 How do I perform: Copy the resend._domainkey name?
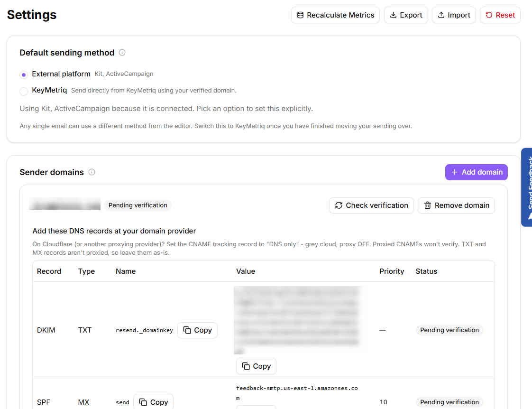pyautogui.click(x=197, y=330)
